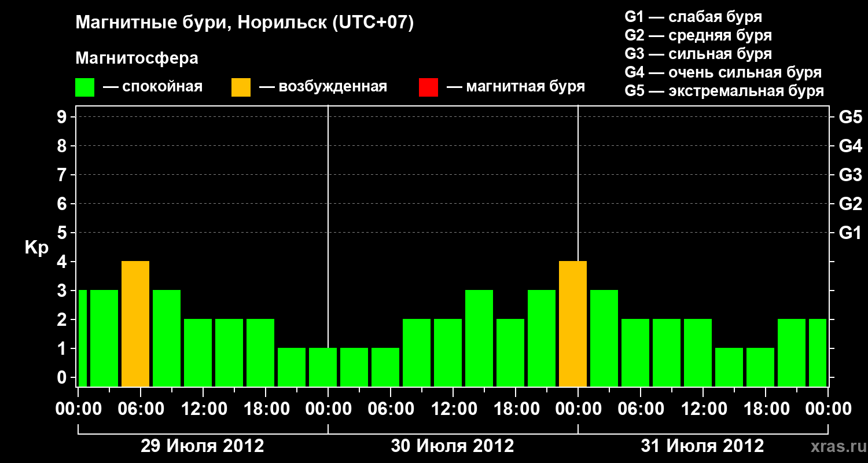Click the 'G3 — сильная буря' legend line
The image size is (868, 463).
click(698, 54)
